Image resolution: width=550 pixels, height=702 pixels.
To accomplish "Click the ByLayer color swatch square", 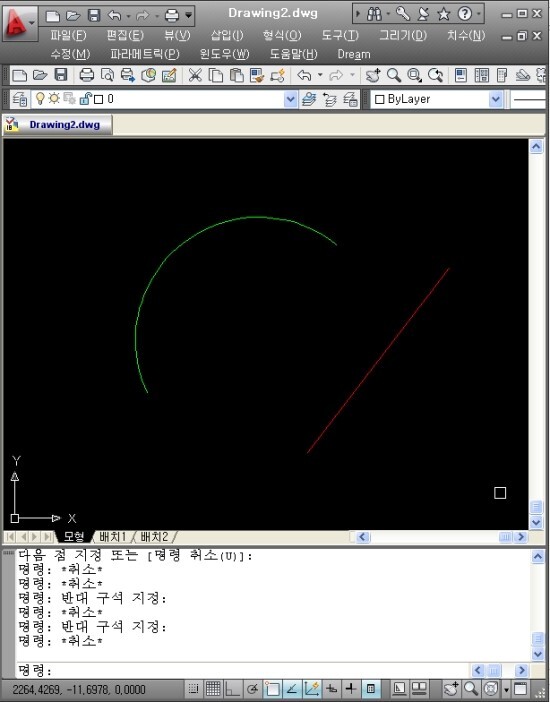I will [x=379, y=99].
